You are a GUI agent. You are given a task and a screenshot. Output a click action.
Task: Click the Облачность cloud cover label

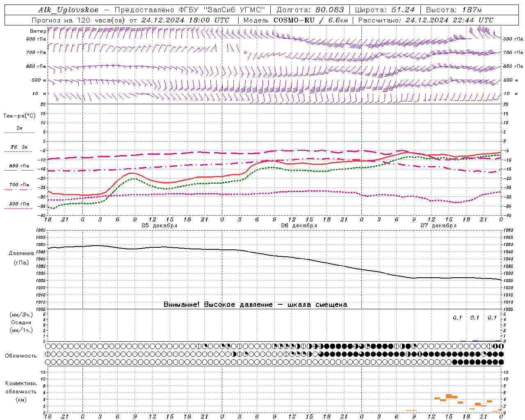pos(21,356)
